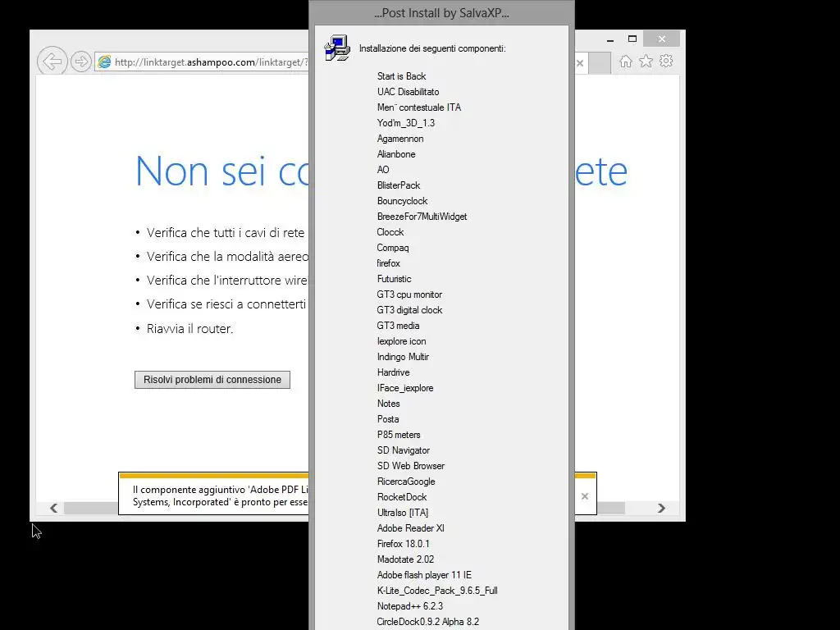Click the Forward arrow in Internet Explorer
The image size is (840, 630).
coord(80,62)
